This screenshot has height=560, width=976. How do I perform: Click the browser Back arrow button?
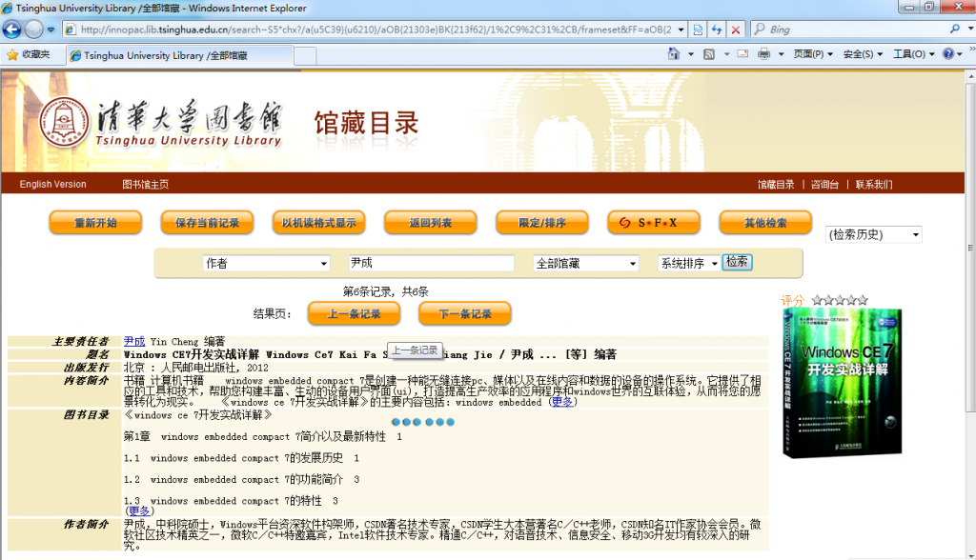(x=11, y=30)
